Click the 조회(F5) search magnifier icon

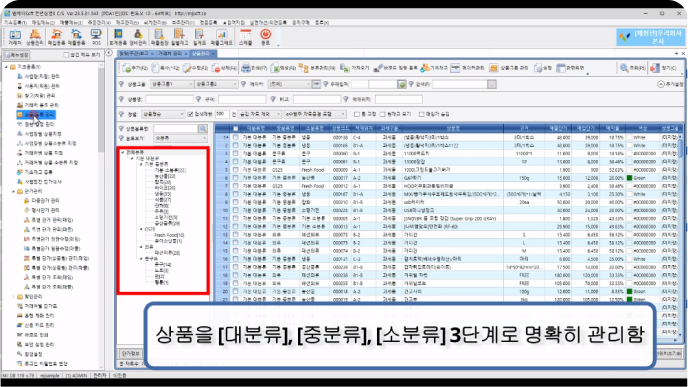point(633,68)
